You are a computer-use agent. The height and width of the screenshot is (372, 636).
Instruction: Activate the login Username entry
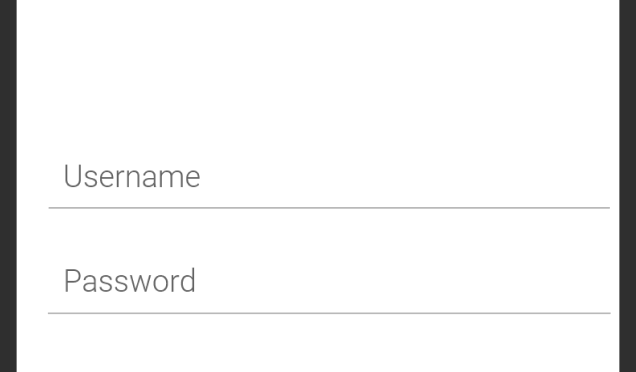[x=329, y=177]
